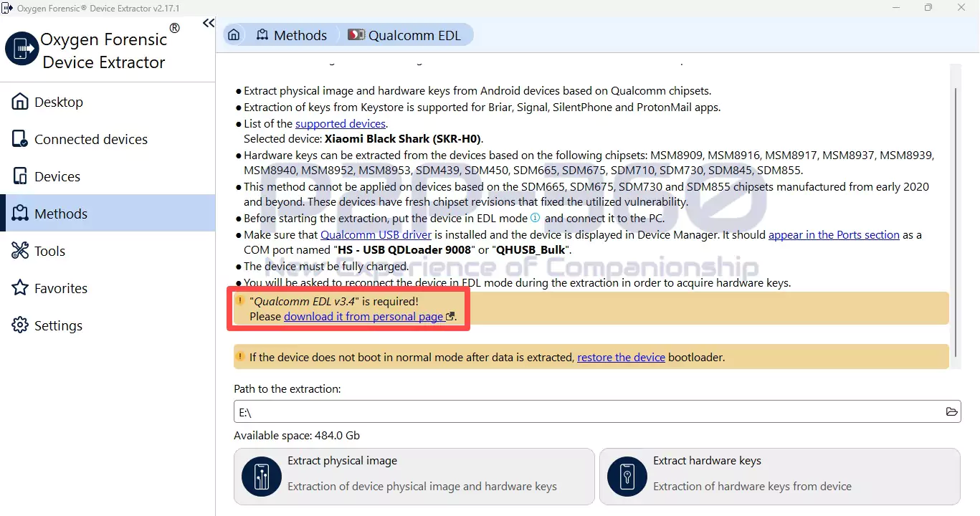
Task: Click restore the device link
Action: point(621,357)
